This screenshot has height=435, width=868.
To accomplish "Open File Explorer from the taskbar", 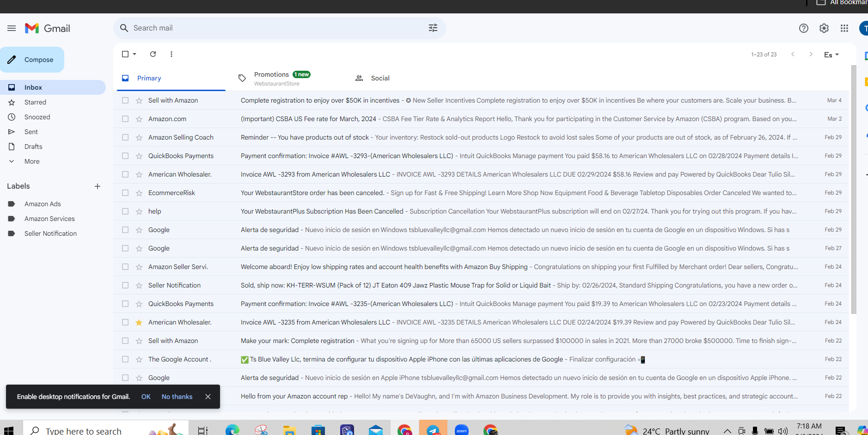I will click(x=289, y=430).
